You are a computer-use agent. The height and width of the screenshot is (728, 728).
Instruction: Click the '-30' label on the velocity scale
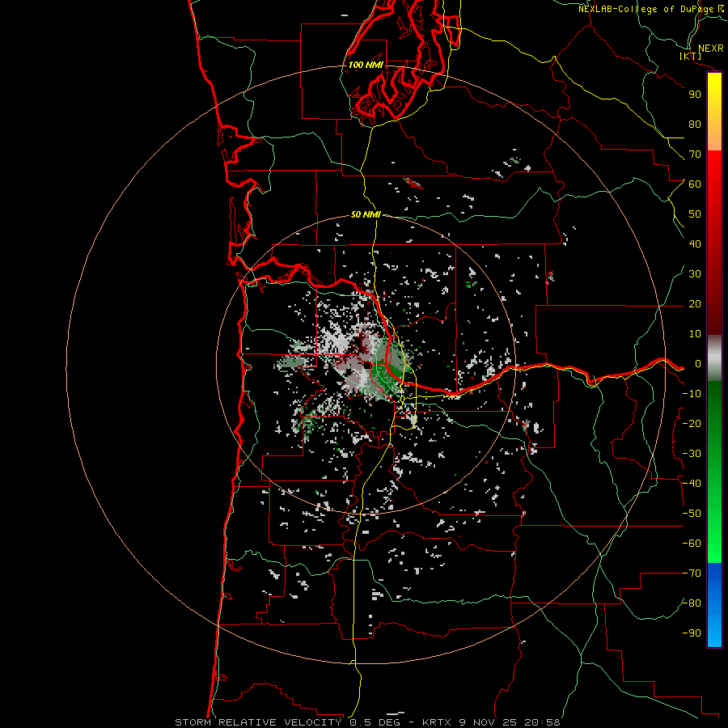pyautogui.click(x=692, y=454)
